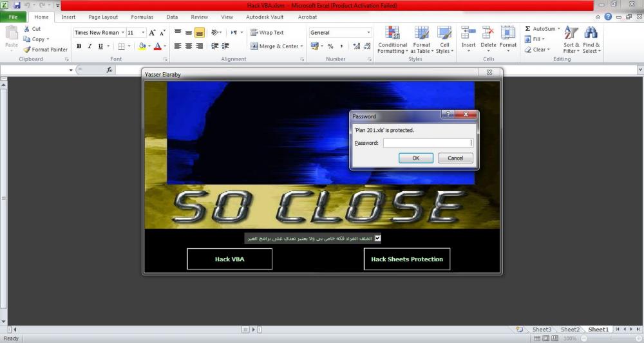The image size is (644, 343).
Task: Click the Center alignment icon
Action: 189,46
